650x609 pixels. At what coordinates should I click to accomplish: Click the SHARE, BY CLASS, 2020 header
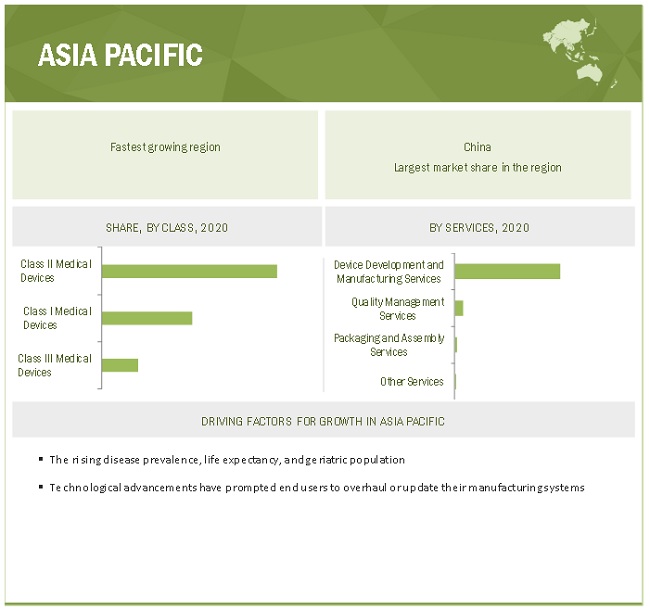(166, 227)
